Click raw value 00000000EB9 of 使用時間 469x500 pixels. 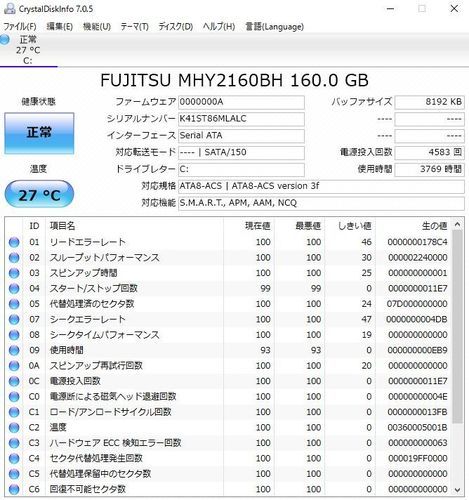pyautogui.click(x=418, y=350)
